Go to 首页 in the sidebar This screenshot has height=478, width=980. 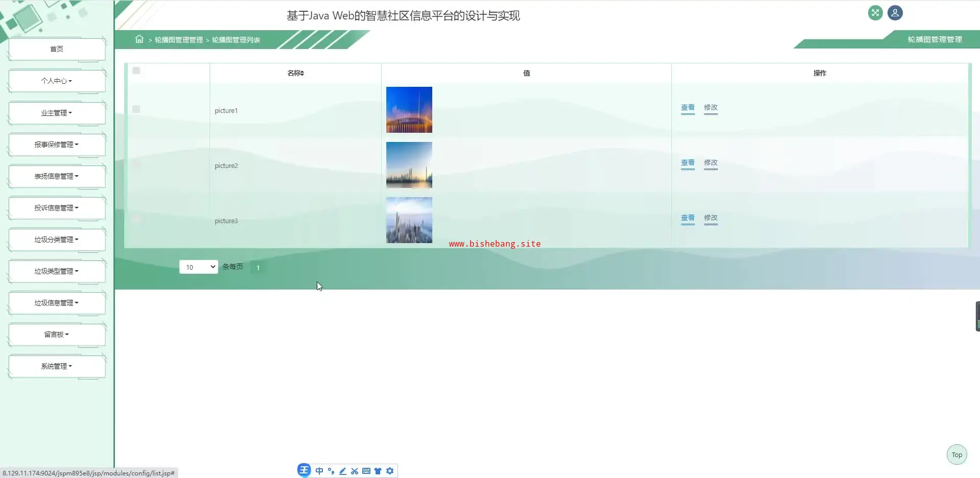click(57, 49)
